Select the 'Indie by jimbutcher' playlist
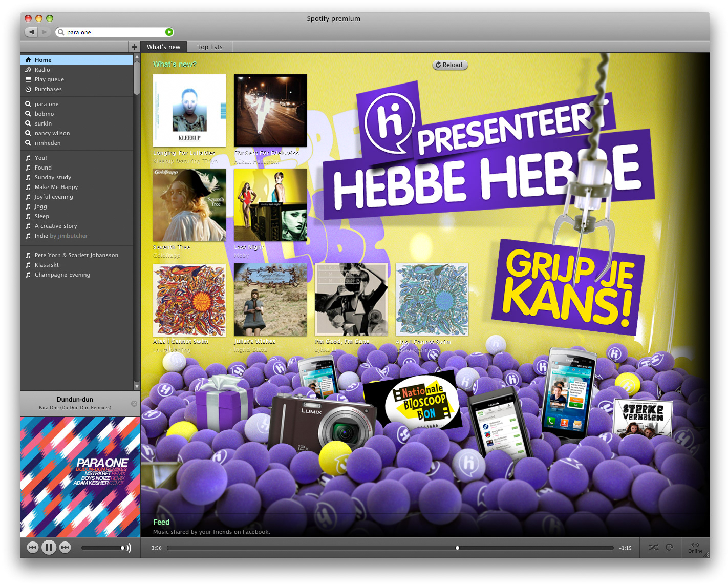Viewport: 728px width, 584px height. tap(77, 236)
